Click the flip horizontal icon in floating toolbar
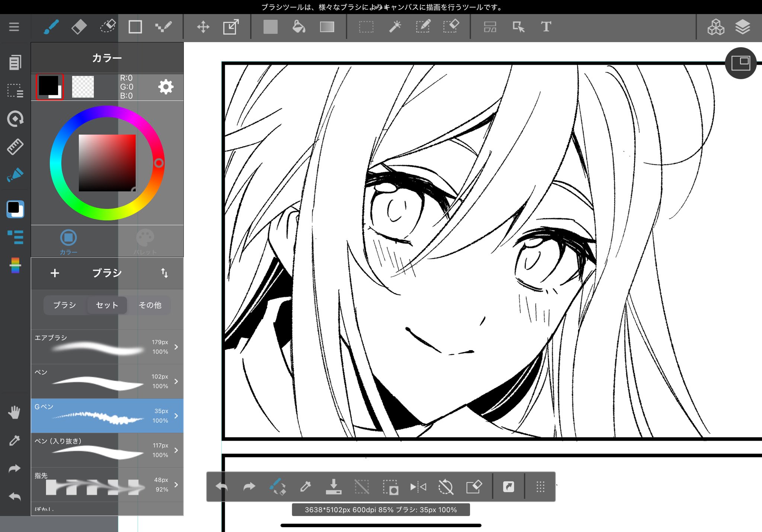 coord(418,486)
